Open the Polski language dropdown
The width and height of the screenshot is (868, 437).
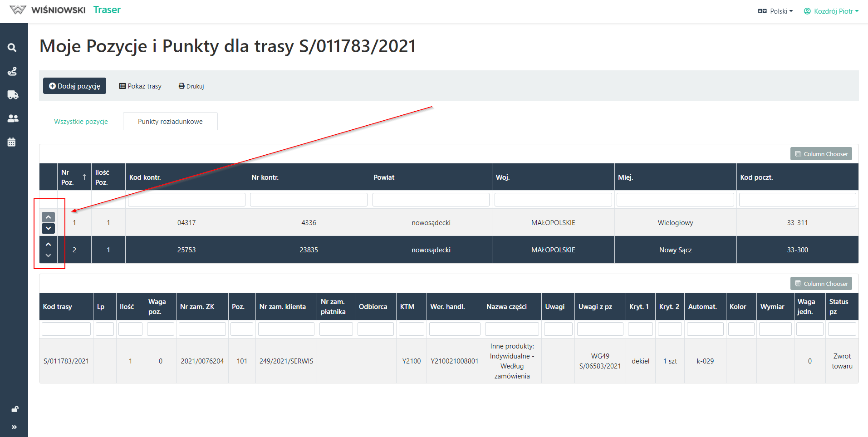coord(775,11)
